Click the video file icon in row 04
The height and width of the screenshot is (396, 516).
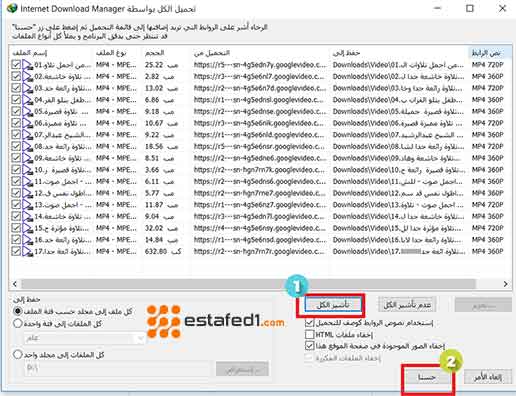coord(28,100)
